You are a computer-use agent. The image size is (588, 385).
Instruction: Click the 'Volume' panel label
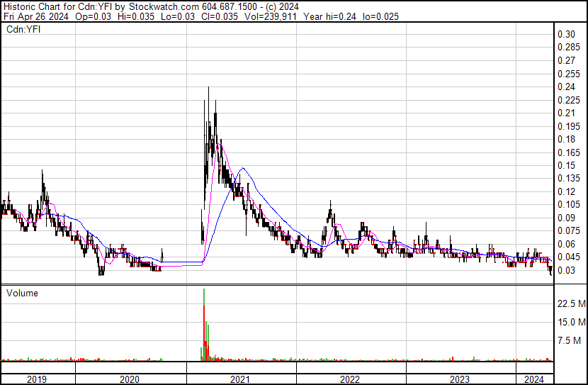pyautogui.click(x=22, y=293)
